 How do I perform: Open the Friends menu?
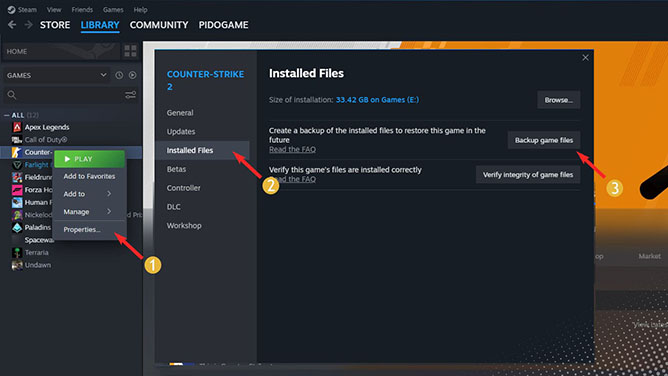(x=82, y=9)
